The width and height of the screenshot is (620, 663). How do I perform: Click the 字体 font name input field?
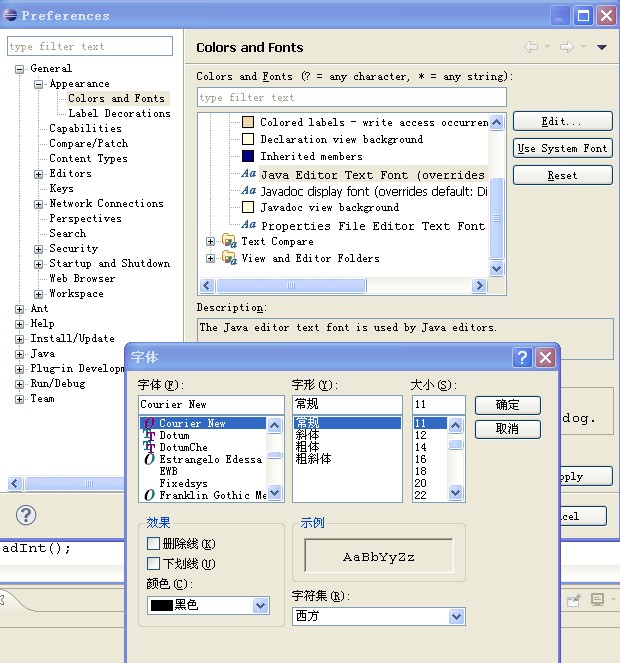click(211, 405)
